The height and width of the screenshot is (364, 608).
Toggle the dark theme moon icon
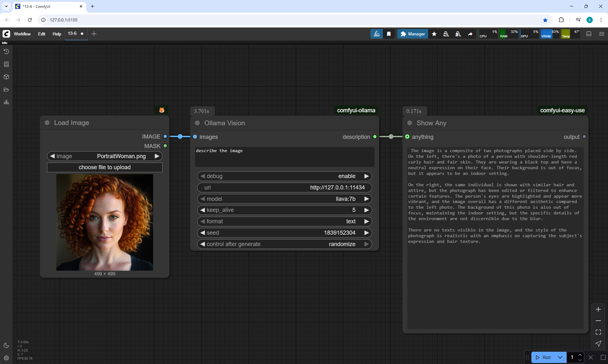click(6, 345)
